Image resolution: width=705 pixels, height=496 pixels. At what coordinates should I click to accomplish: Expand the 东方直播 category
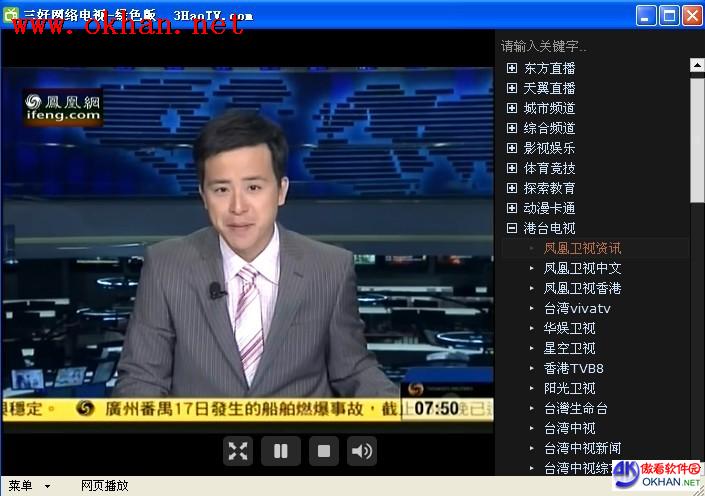512,68
